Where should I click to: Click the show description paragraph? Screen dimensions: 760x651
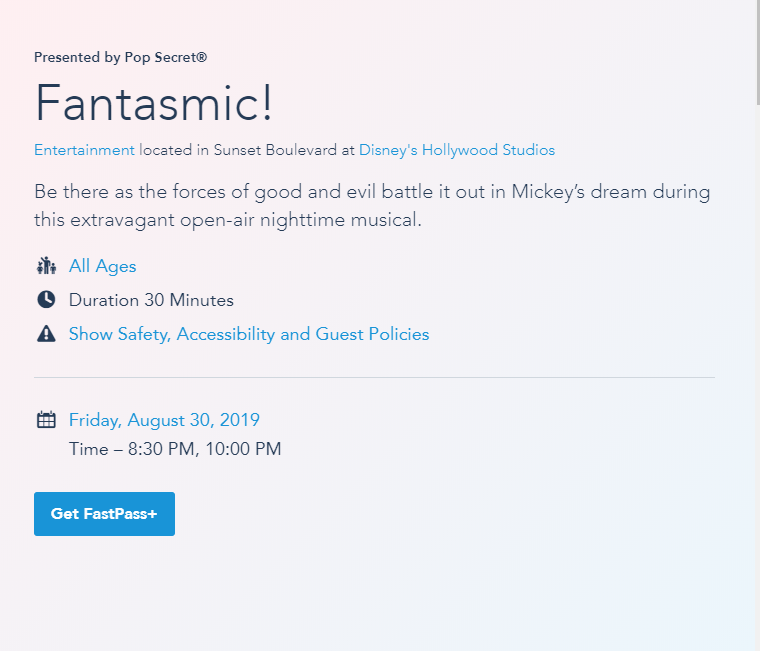(372, 205)
